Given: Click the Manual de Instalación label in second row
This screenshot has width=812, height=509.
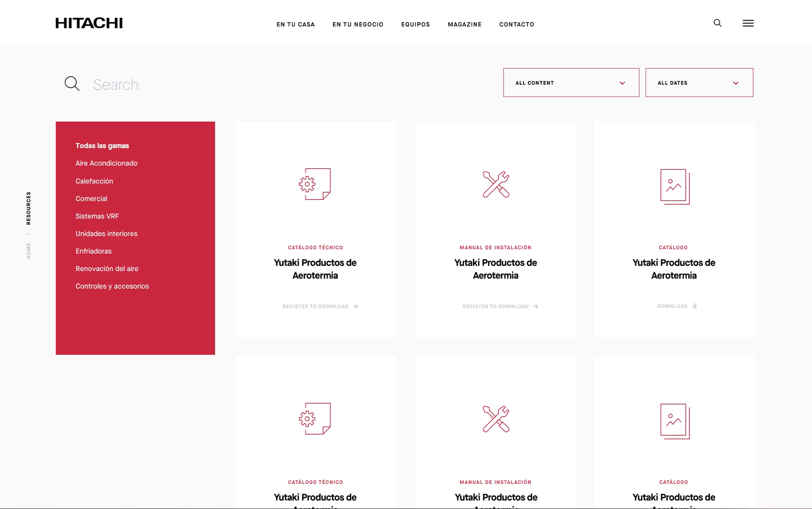Looking at the screenshot, I should click(x=495, y=482).
